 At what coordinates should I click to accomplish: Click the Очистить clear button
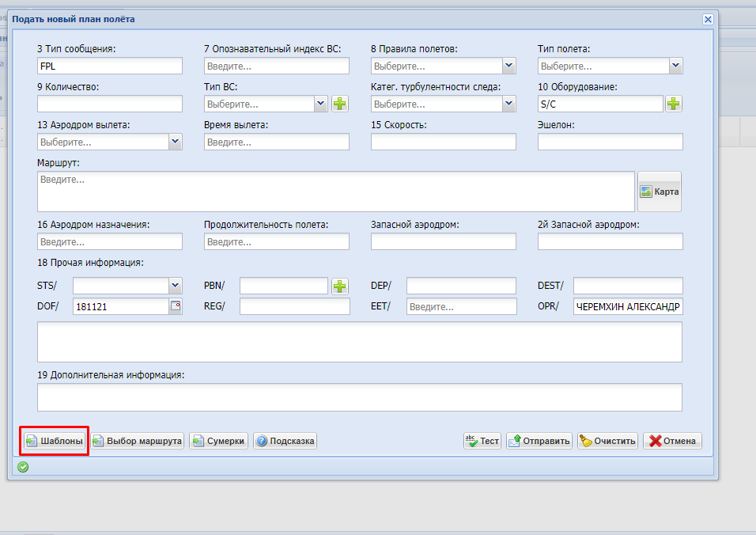(x=607, y=441)
